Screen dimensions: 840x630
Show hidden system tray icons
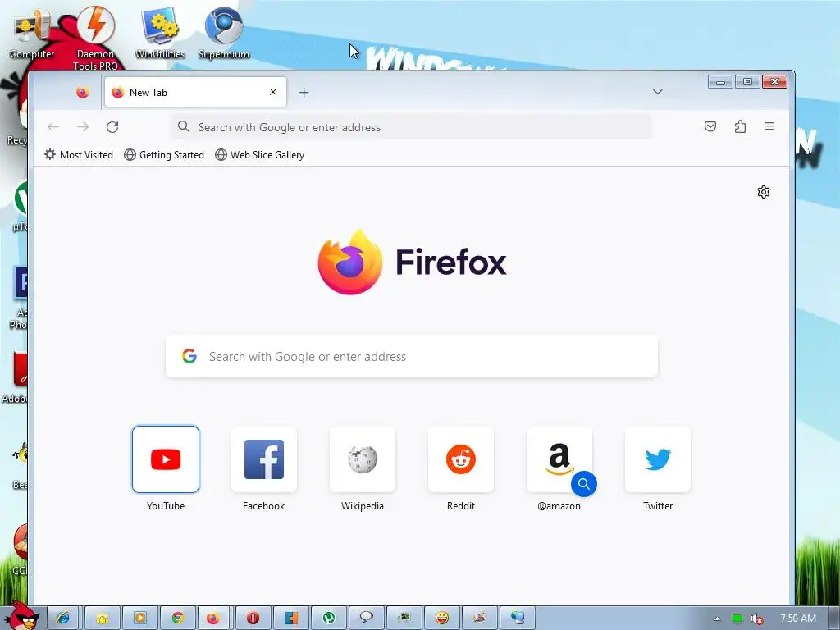[x=717, y=619]
